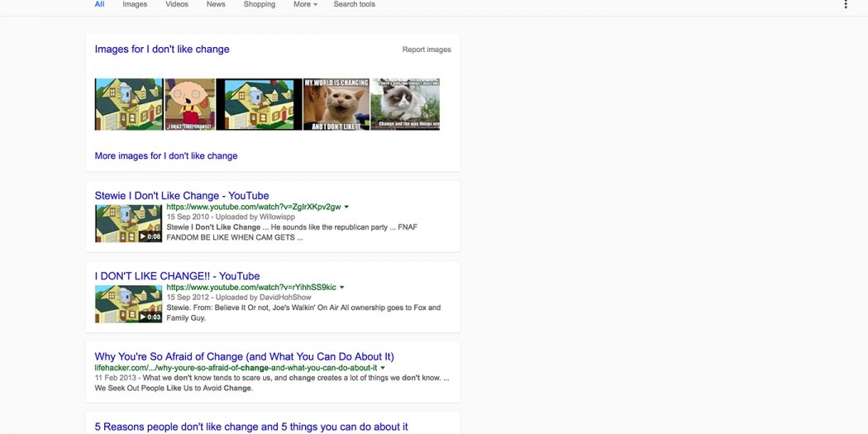Viewport: 868px width, 434px height.
Task: Switch to the Images tab
Action: coord(135,4)
